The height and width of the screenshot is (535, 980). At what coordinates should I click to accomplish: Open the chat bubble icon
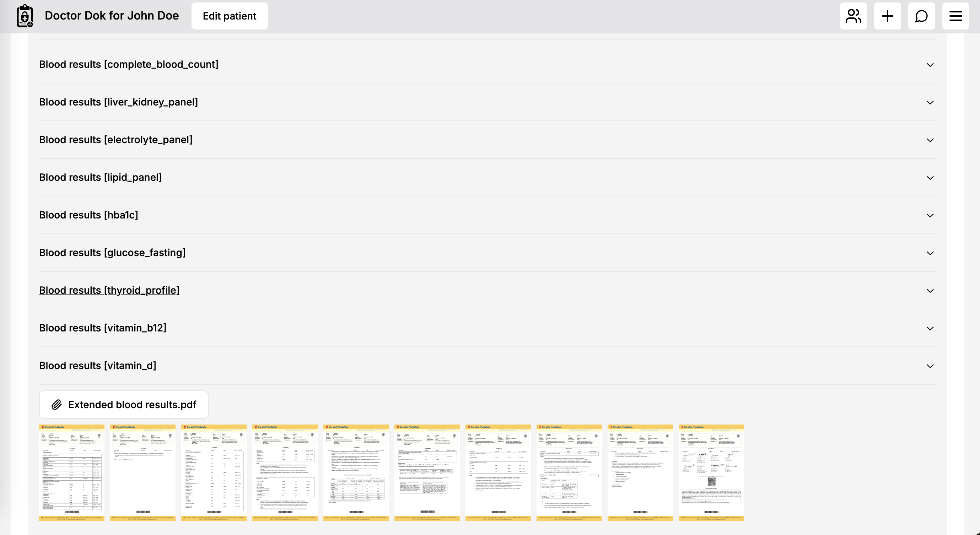[x=921, y=16]
